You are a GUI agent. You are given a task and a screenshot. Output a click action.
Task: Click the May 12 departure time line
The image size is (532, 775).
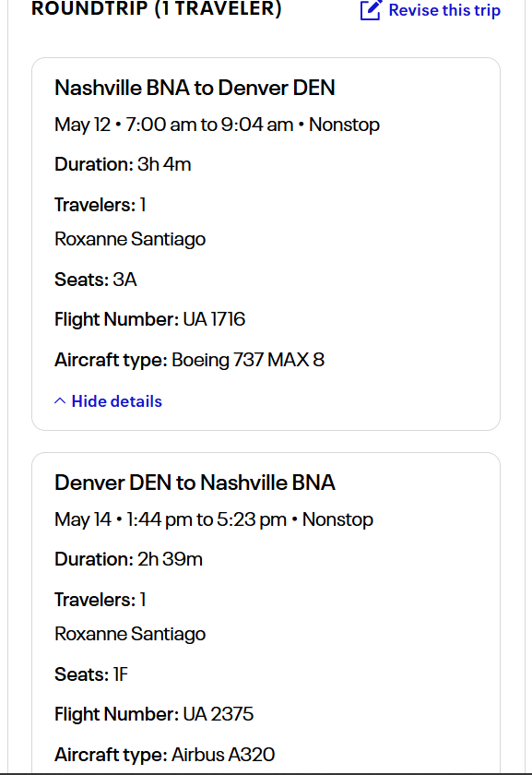pyautogui.click(x=217, y=125)
